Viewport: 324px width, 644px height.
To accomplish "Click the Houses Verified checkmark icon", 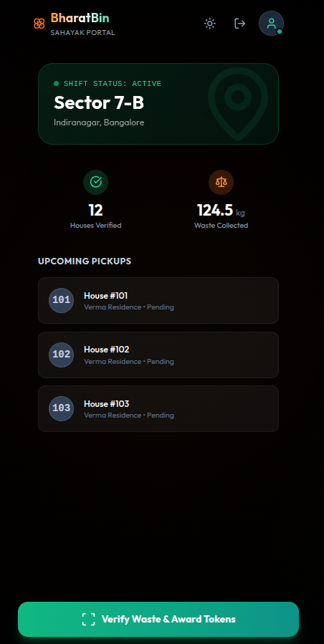I will point(96,182).
